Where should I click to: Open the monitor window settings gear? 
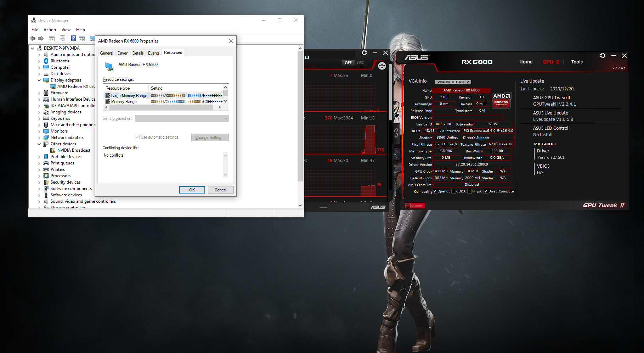click(364, 53)
